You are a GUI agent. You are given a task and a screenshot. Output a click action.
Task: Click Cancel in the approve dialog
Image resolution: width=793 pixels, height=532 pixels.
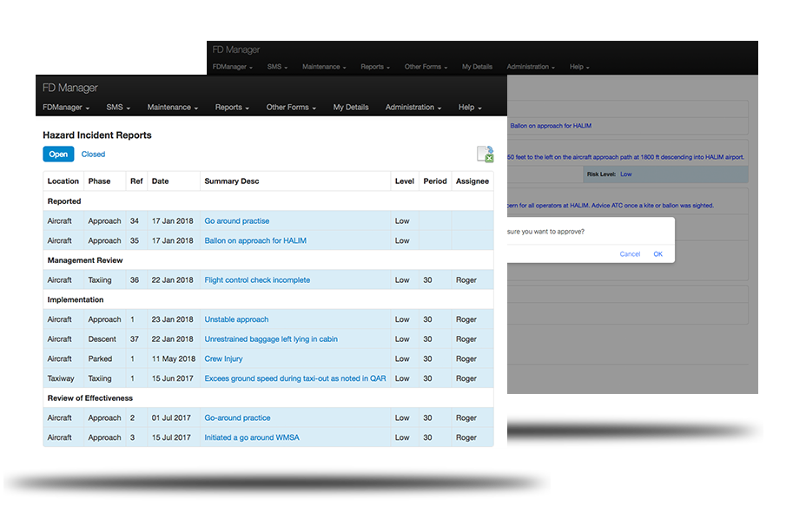(630, 254)
